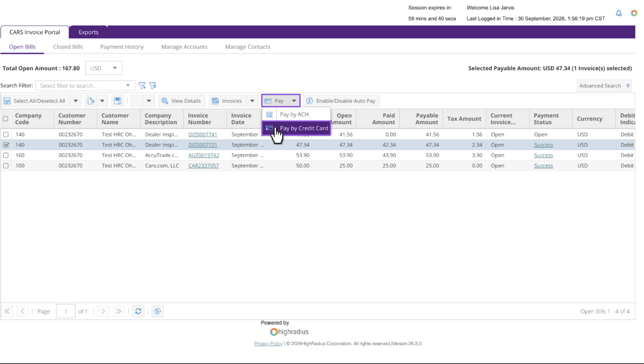Click the save floppy disk icon
The image size is (644, 364).
[117, 101]
